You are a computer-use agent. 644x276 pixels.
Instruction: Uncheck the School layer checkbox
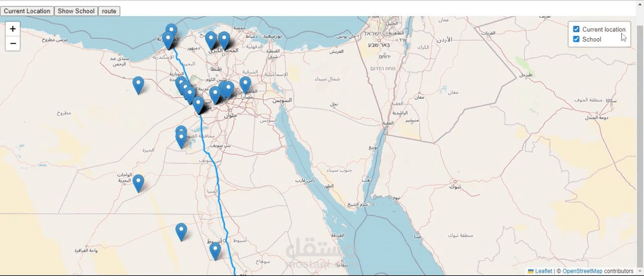click(577, 39)
